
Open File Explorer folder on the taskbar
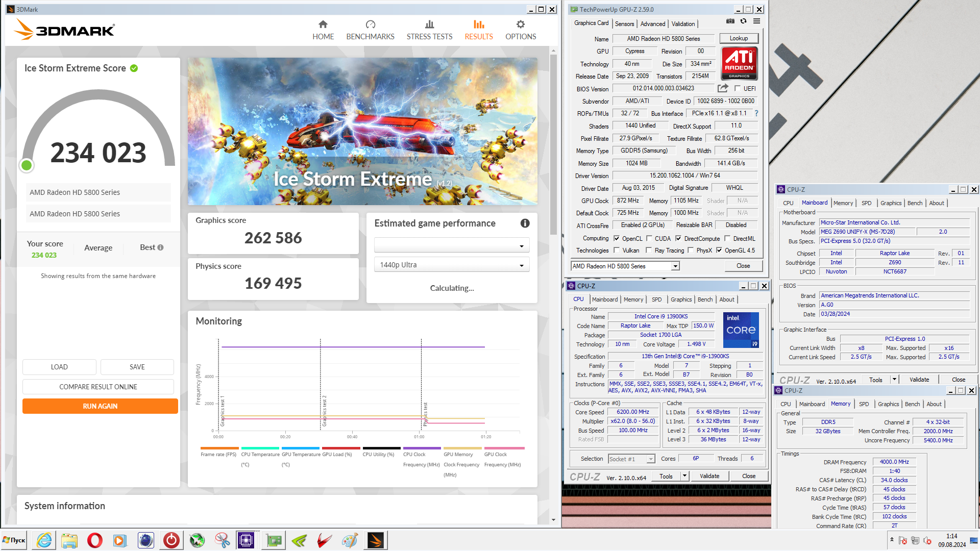click(x=69, y=540)
